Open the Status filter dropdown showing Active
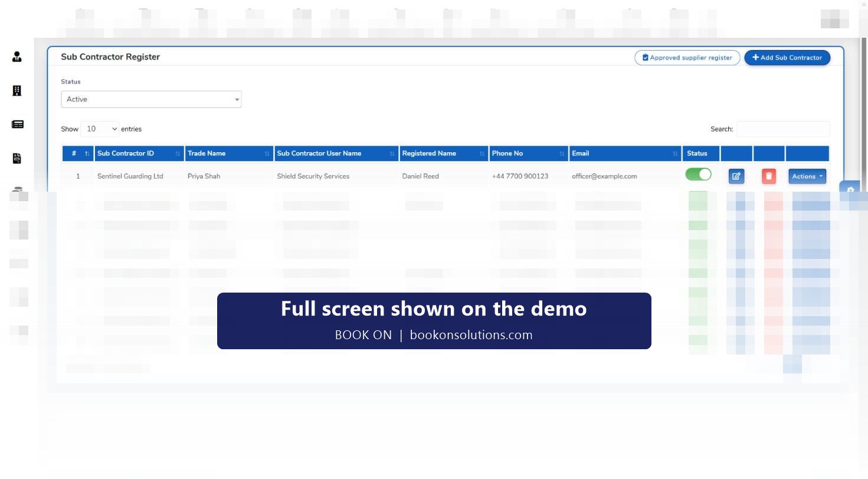Viewport: 868px width, 479px height. (151, 99)
